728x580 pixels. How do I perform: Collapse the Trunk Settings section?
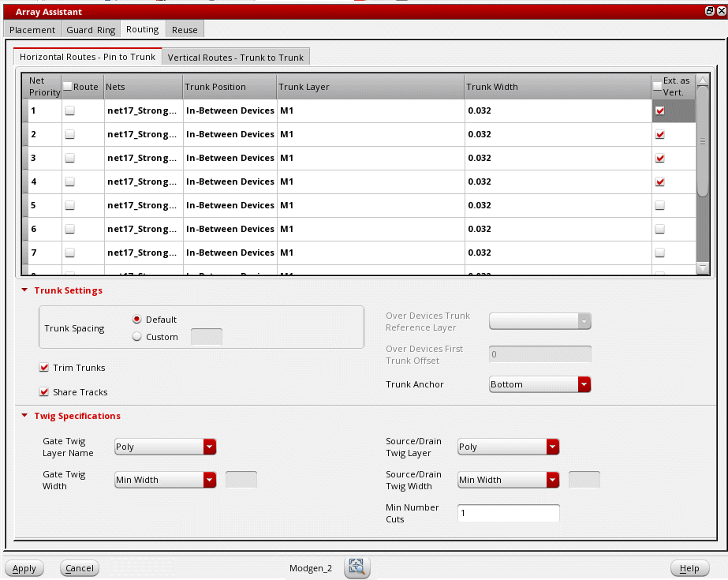tap(24, 290)
